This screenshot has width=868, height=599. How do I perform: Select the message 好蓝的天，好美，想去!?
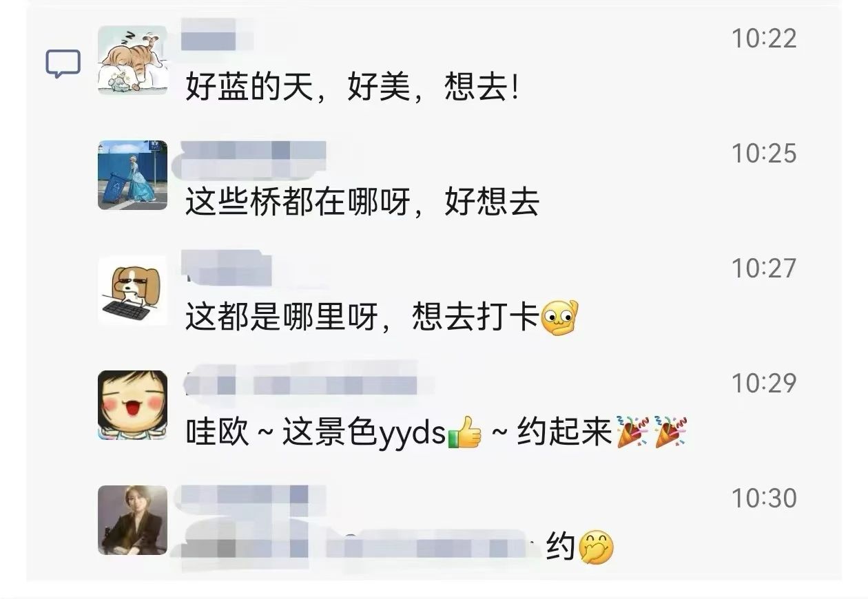(351, 88)
